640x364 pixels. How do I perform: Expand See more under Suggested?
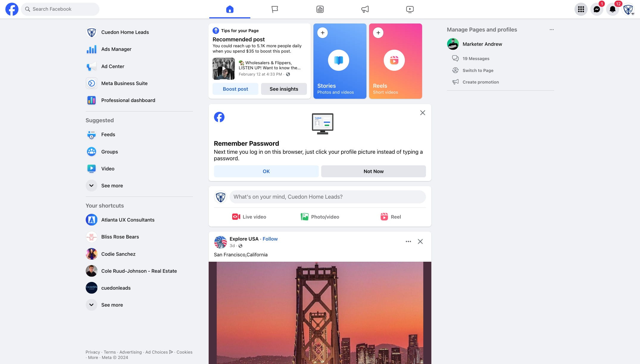coord(139,186)
